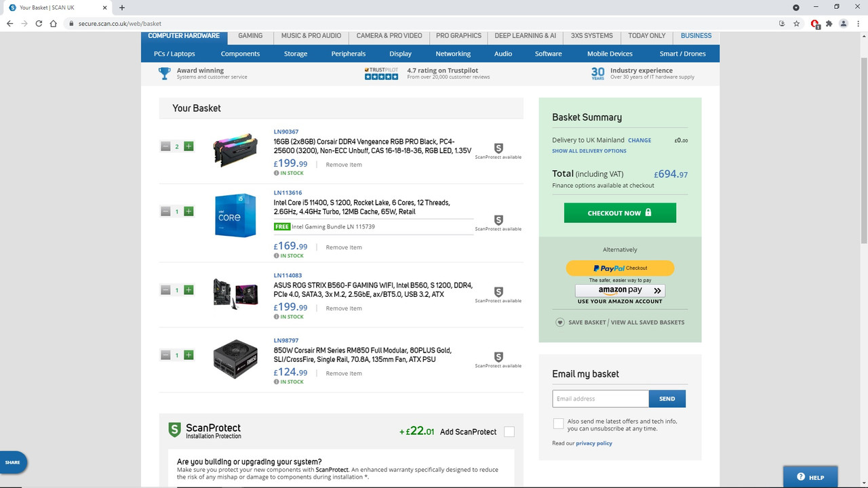Image resolution: width=868 pixels, height=488 pixels.
Task: Click SAVE BASKET / VIEW ALL SAVED BASKETS
Action: 620,323
